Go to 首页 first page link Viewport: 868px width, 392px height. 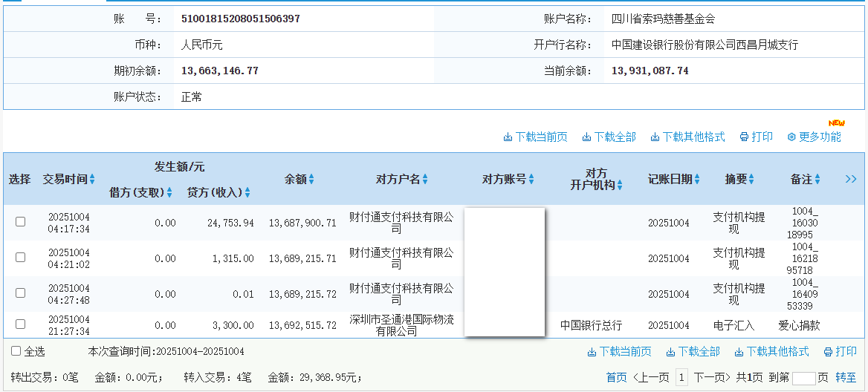(616, 378)
